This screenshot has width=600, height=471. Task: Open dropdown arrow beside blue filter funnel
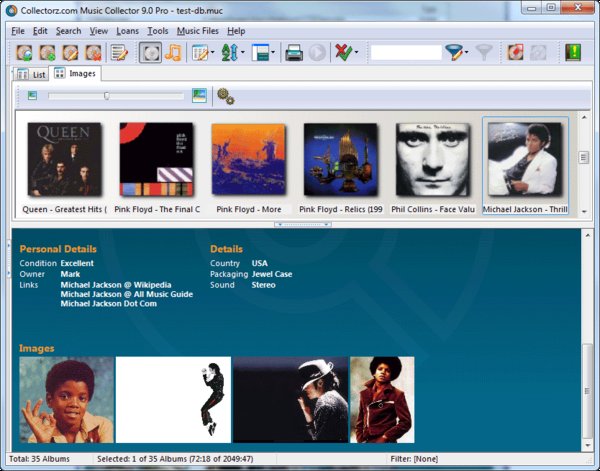point(466,52)
